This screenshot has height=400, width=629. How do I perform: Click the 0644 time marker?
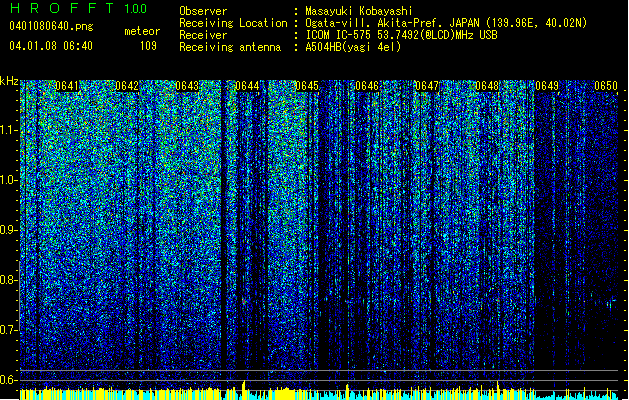click(x=247, y=86)
